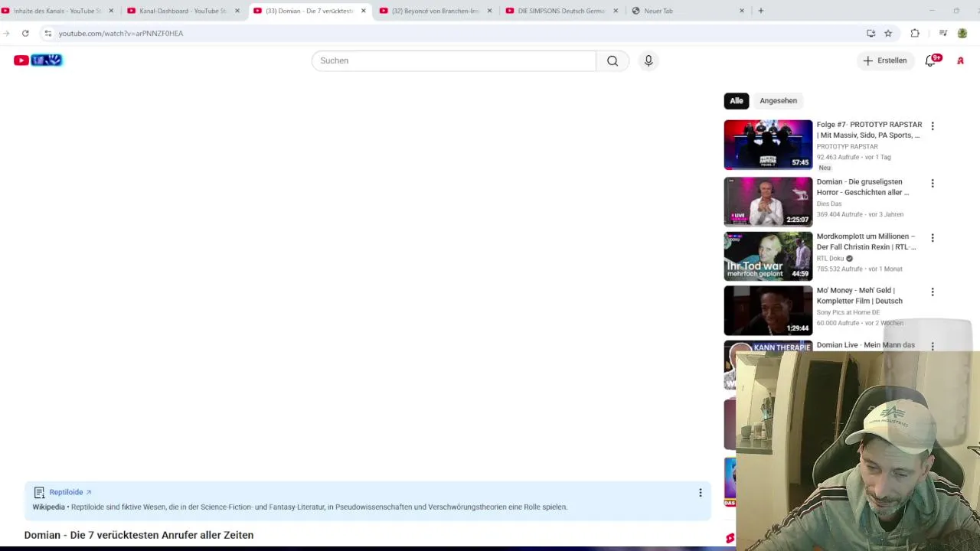Open Domian gruseligsten Horror thumbnail

click(768, 202)
